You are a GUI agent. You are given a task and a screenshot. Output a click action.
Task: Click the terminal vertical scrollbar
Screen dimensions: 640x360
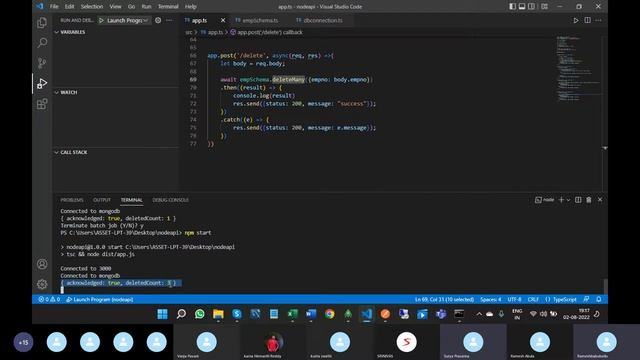605,286
